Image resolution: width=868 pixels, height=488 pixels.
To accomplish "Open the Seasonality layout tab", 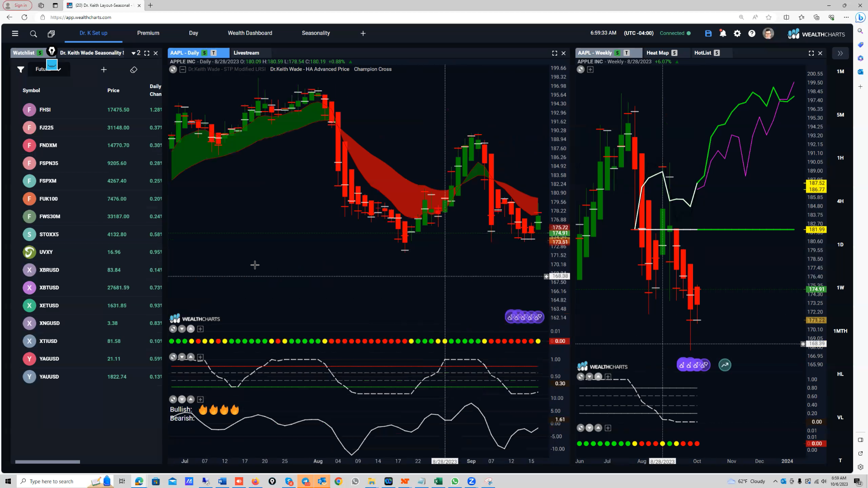I will coord(316,33).
